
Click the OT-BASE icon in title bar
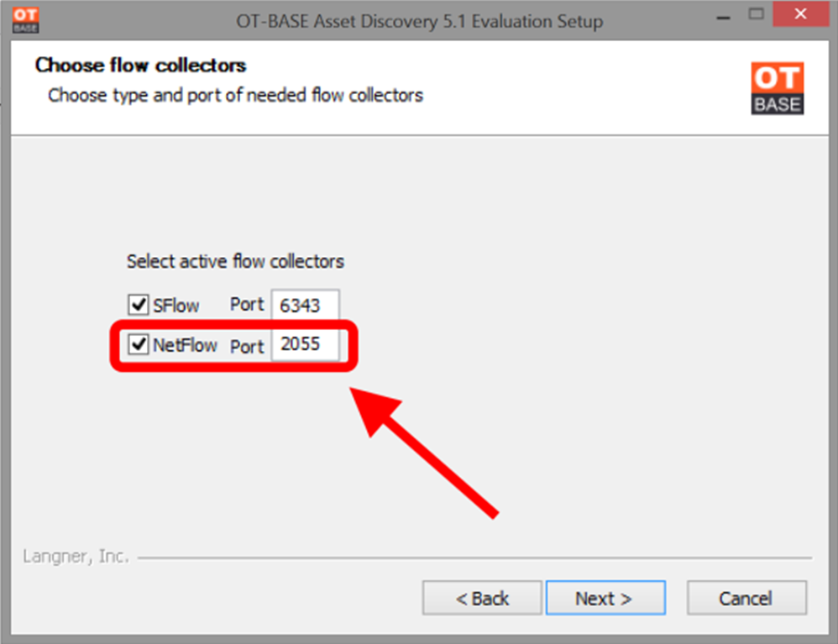26,20
